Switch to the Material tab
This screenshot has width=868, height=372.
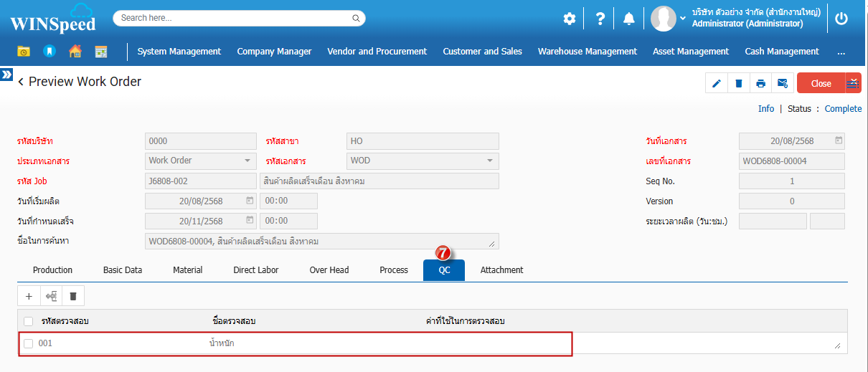coord(187,270)
